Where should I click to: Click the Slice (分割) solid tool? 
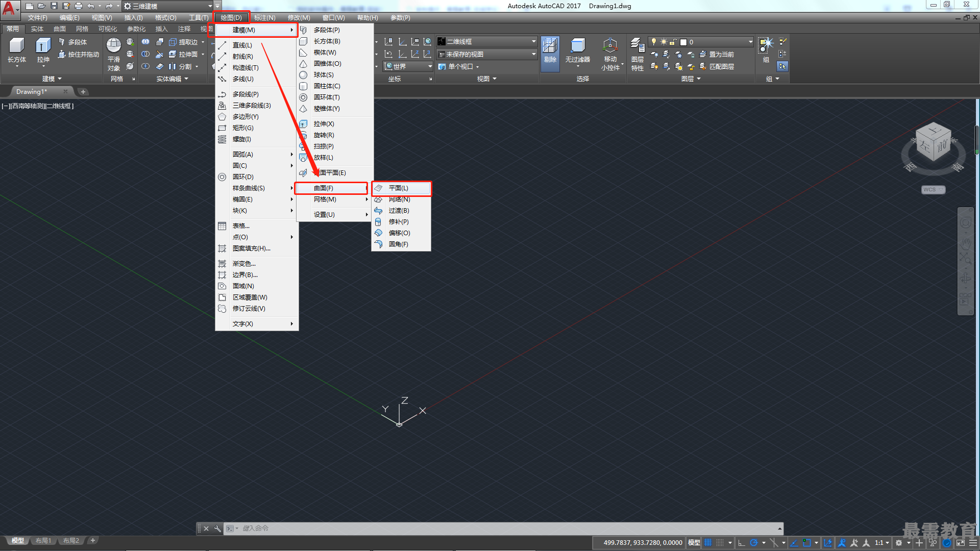click(180, 66)
